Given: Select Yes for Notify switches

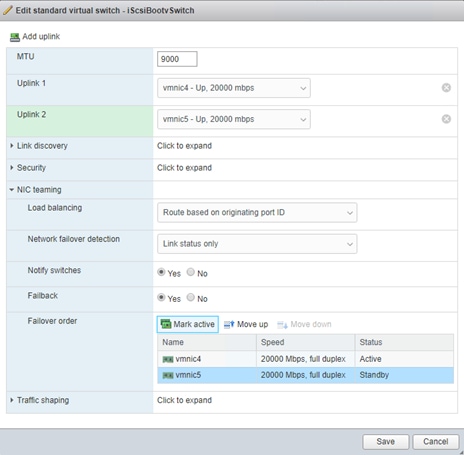Looking at the screenshot, I should tap(161, 272).
